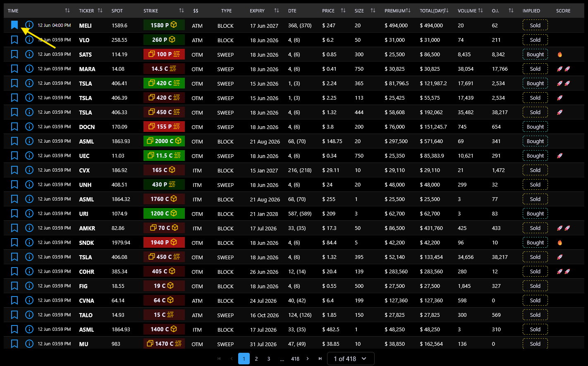Go to the previous page of results

[x=232, y=359]
